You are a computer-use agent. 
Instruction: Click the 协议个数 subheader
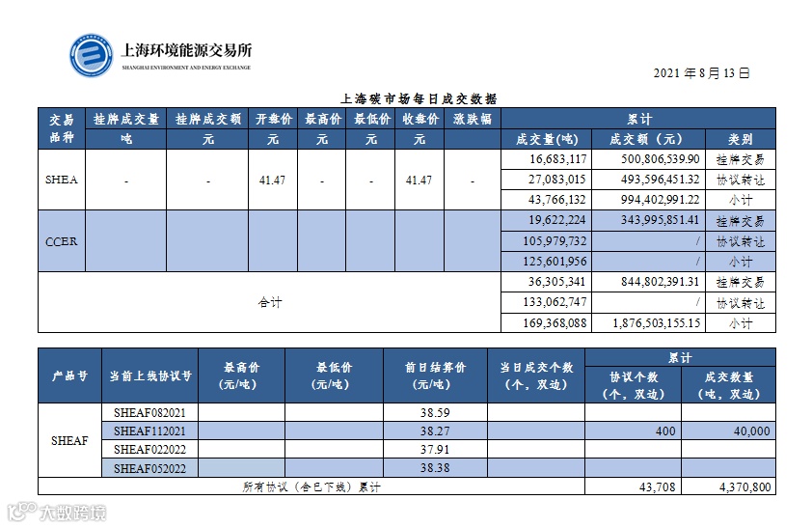(634, 385)
